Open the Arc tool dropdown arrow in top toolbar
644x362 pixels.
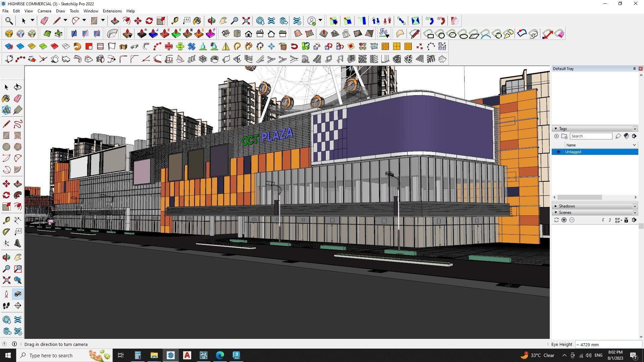click(x=84, y=20)
